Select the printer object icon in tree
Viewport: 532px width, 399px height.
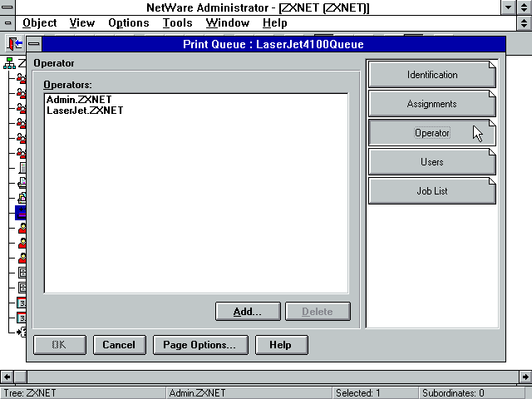[22, 183]
